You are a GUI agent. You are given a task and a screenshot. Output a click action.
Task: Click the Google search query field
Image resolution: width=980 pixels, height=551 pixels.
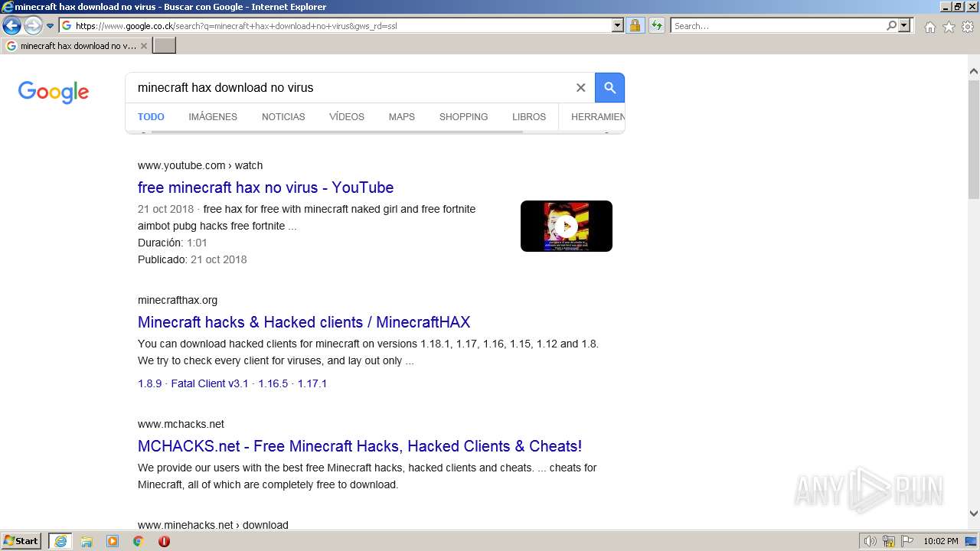(x=352, y=87)
